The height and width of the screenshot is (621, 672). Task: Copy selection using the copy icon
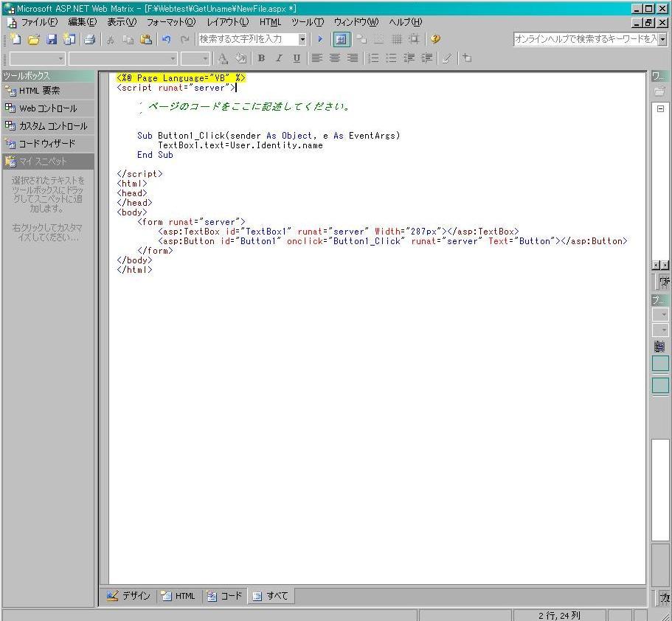tap(128, 39)
